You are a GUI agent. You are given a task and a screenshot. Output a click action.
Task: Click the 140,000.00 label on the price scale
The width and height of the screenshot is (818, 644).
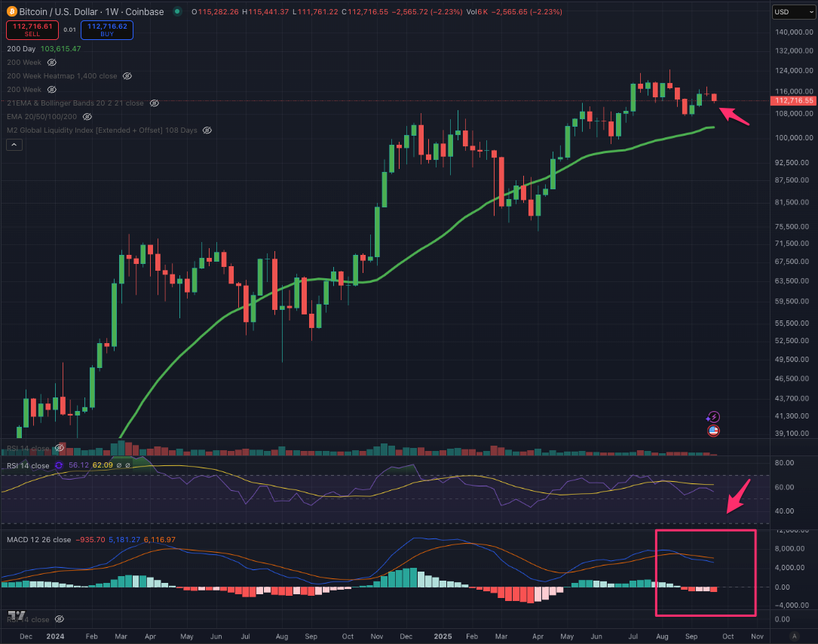794,32
